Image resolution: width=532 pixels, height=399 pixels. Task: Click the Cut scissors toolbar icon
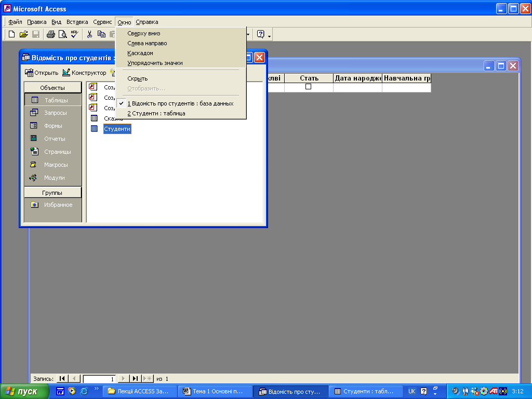point(89,34)
